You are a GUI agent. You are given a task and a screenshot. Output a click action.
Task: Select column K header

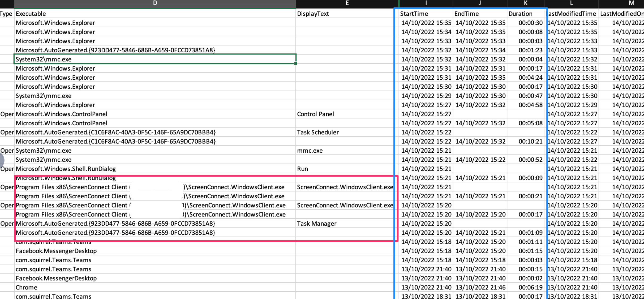click(x=525, y=3)
